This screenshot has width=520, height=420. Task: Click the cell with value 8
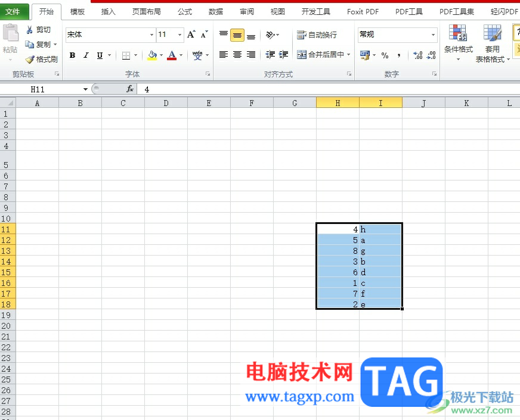click(338, 251)
